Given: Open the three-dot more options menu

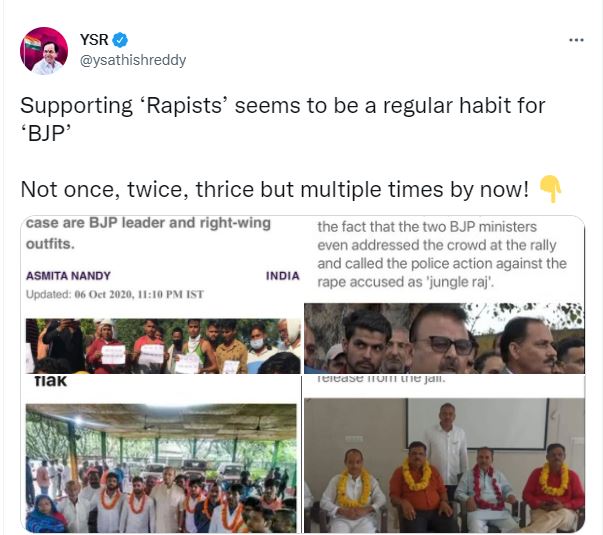Looking at the screenshot, I should 576,40.
